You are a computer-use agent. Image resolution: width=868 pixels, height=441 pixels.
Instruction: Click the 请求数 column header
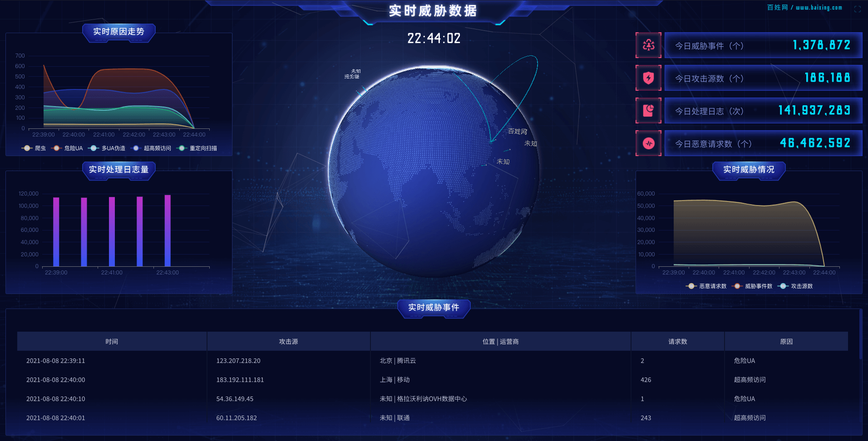pyautogui.click(x=677, y=341)
